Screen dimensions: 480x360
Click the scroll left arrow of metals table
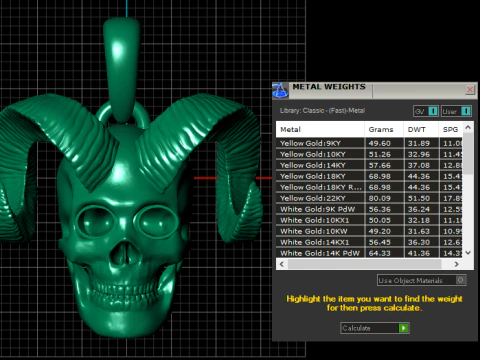[x=282, y=264]
